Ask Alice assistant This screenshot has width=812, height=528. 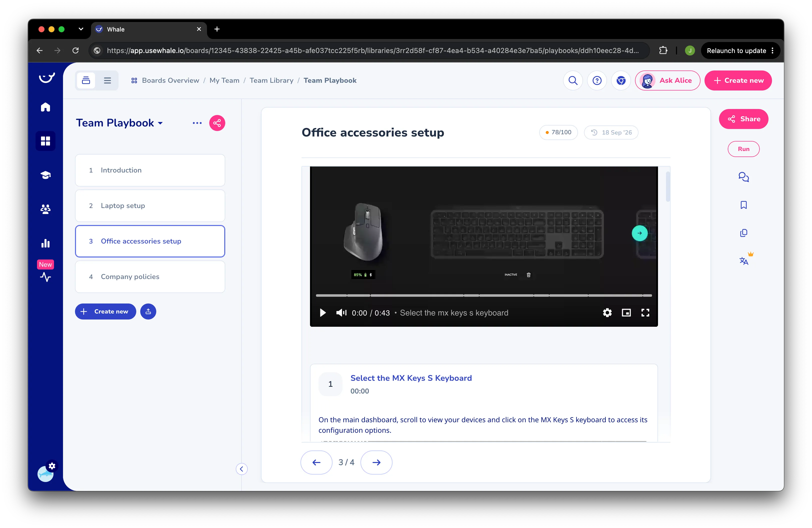667,80
